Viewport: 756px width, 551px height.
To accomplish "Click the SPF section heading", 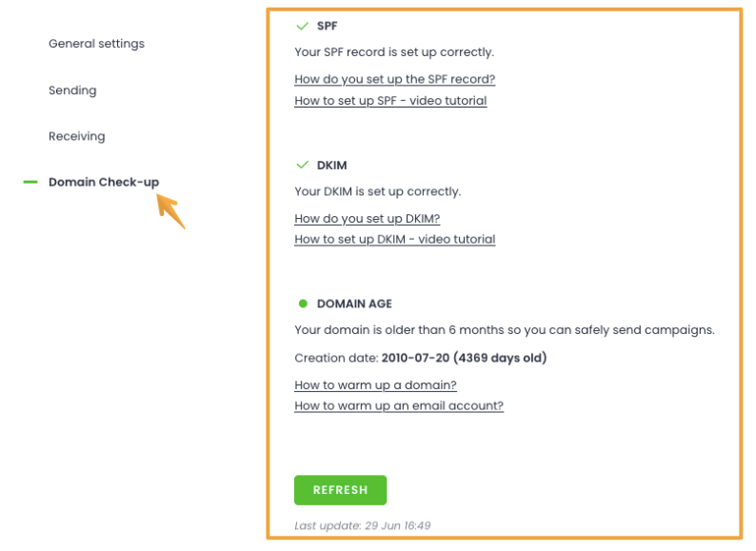I will click(x=327, y=26).
